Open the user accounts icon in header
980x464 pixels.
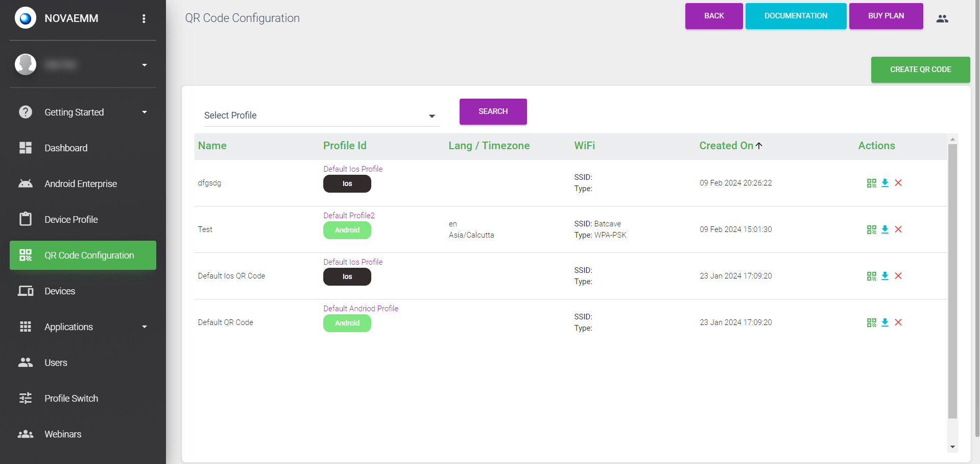point(942,18)
